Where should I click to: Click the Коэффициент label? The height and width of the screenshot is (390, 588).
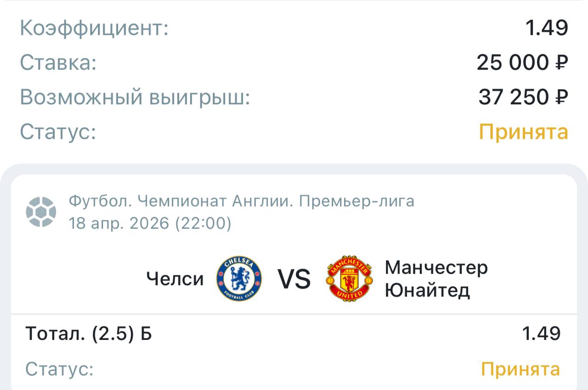(x=95, y=28)
